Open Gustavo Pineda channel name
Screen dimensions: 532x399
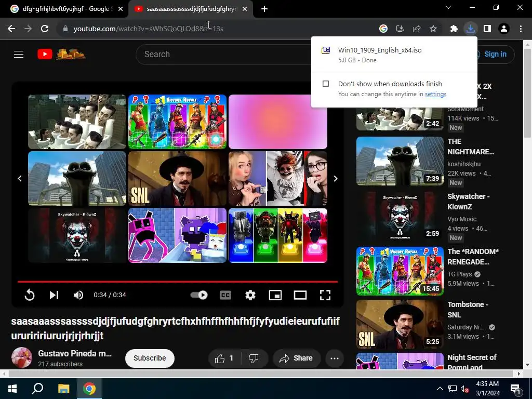tap(75, 353)
